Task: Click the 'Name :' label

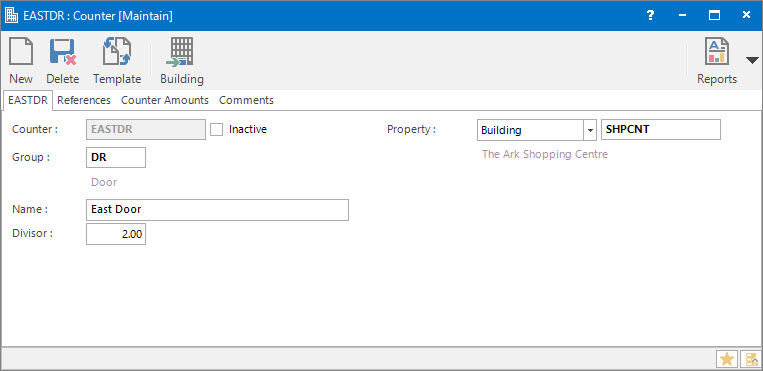Action: point(30,209)
